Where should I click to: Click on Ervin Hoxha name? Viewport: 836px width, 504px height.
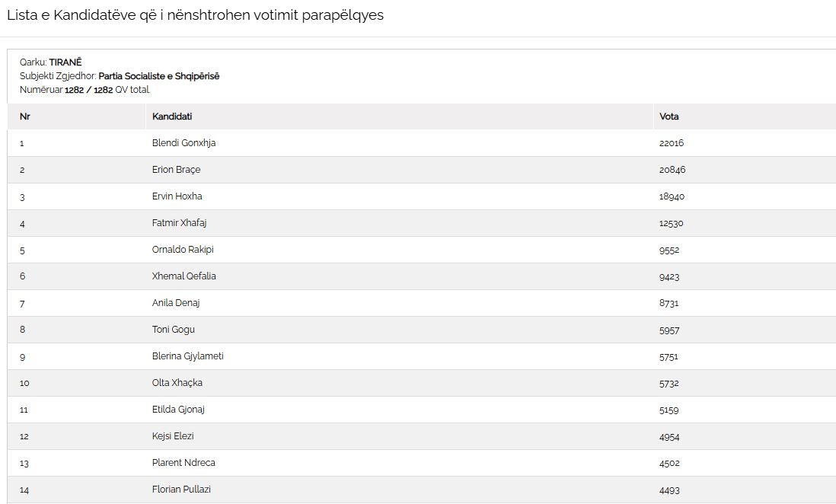(177, 196)
